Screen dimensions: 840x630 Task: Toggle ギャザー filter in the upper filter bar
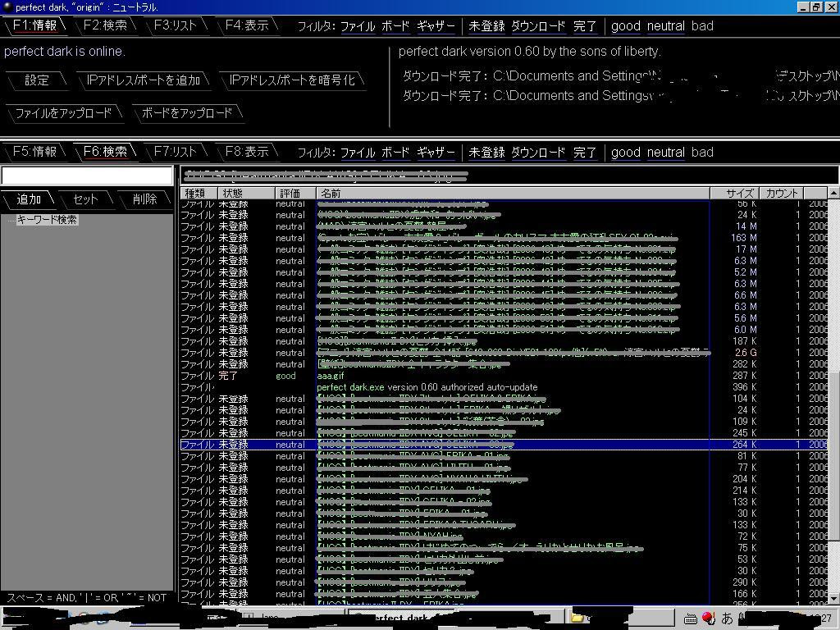[436, 26]
